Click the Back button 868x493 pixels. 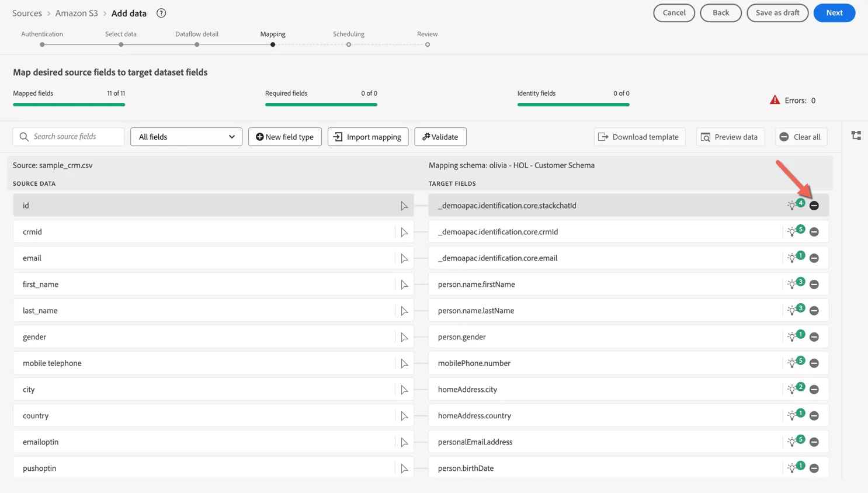click(721, 13)
